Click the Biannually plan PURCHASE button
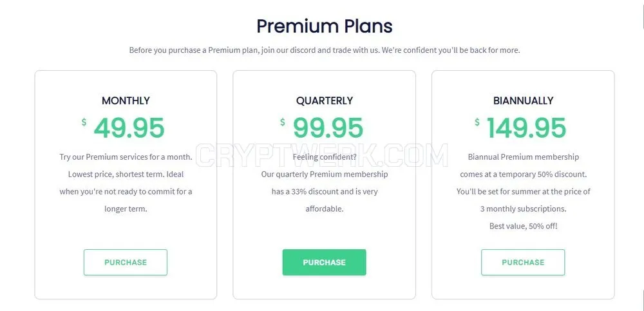The height and width of the screenshot is (311, 644). pyautogui.click(x=523, y=262)
